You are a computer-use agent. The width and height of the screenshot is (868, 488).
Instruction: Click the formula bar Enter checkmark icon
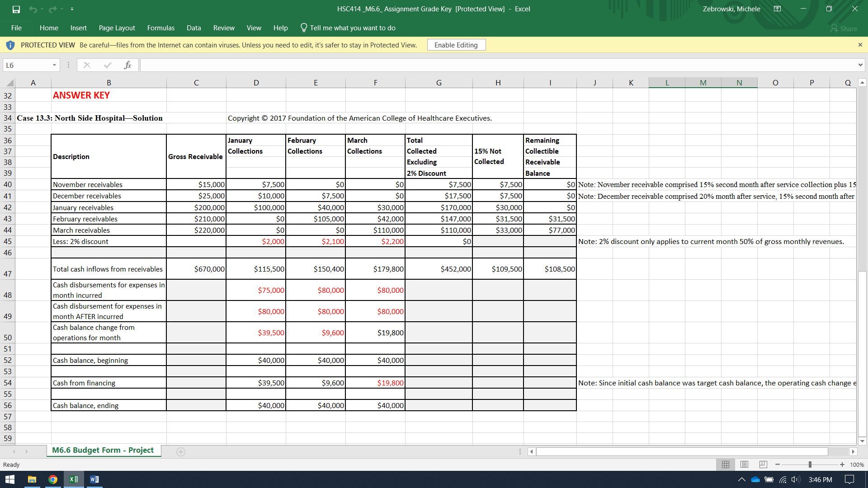point(108,65)
